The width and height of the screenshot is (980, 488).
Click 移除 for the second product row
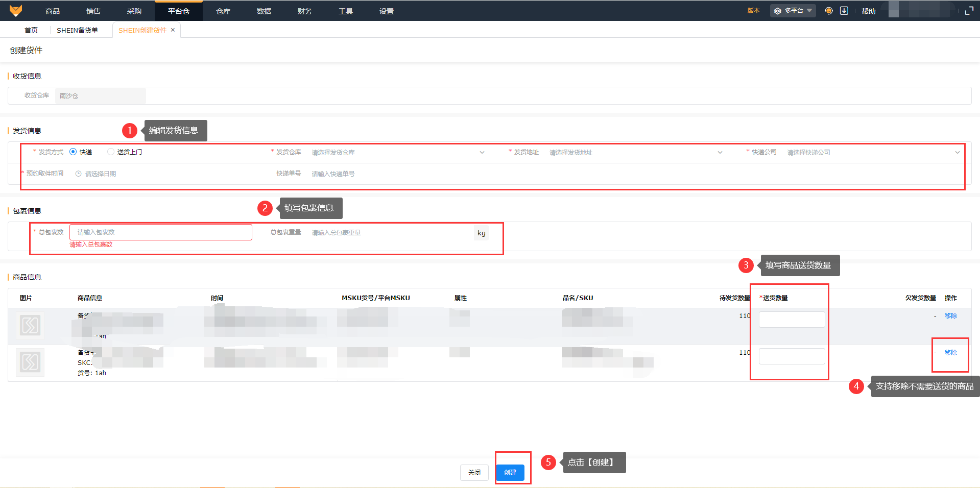coord(951,353)
